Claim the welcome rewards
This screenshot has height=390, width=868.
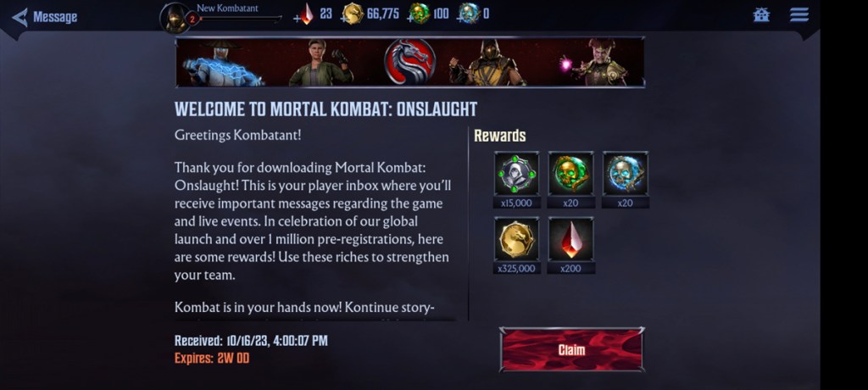(572, 349)
